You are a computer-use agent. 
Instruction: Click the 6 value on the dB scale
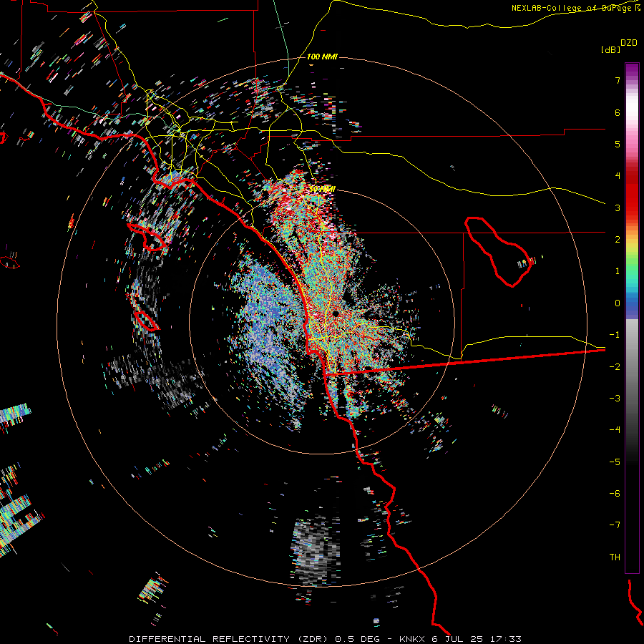[x=618, y=112]
